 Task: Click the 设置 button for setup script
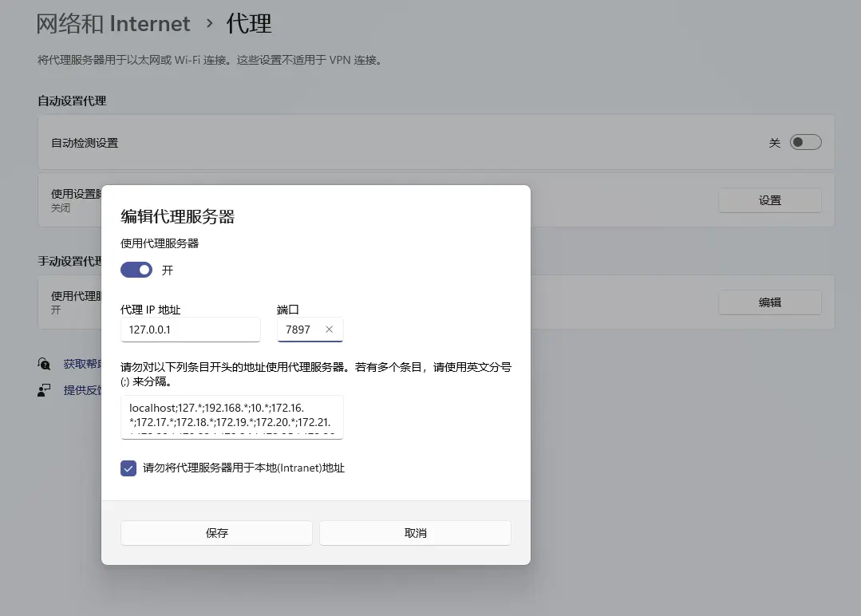click(x=769, y=201)
